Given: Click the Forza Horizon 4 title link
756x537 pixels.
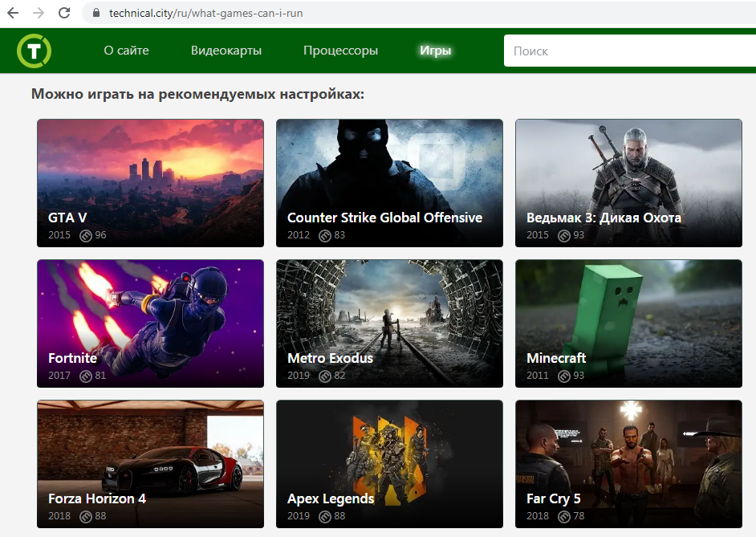Looking at the screenshot, I should point(97,498).
